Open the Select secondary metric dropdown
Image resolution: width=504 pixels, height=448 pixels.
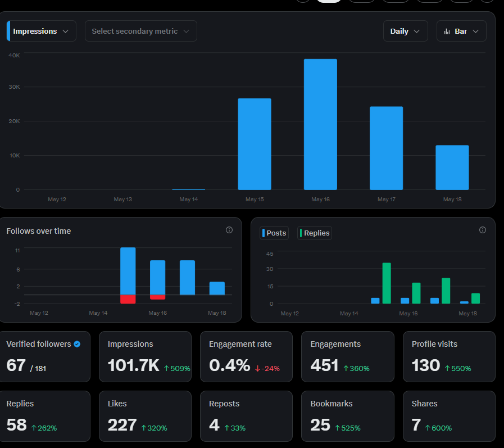141,31
